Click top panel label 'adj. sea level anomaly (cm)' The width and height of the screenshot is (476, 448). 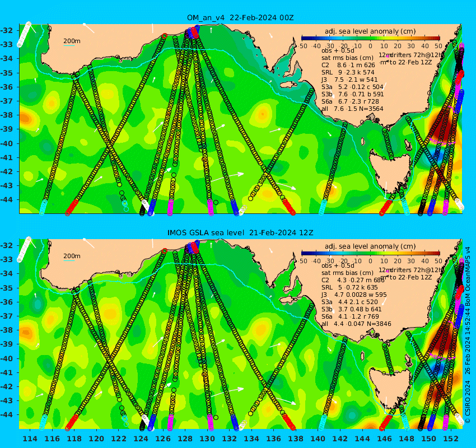click(370, 31)
